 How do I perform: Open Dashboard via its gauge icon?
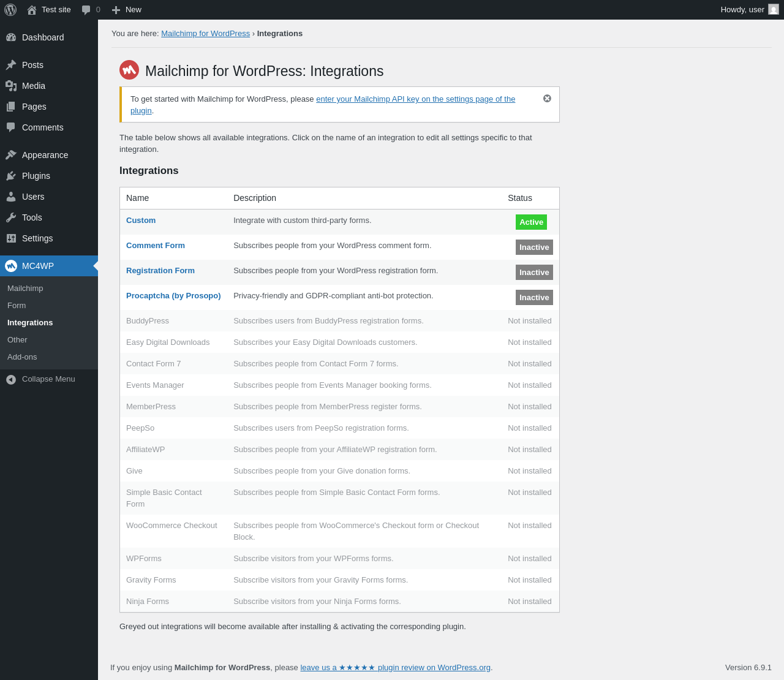tap(11, 37)
